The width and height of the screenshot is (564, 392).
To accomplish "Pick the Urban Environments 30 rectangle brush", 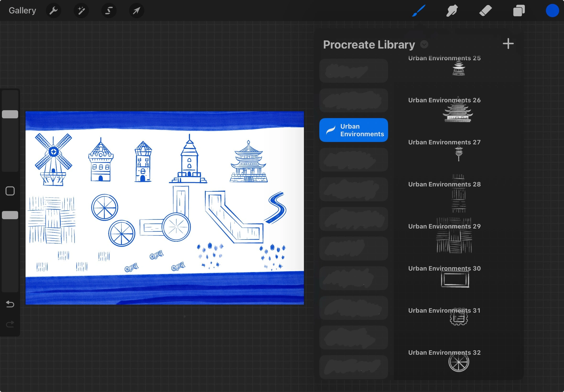I will point(455,279).
